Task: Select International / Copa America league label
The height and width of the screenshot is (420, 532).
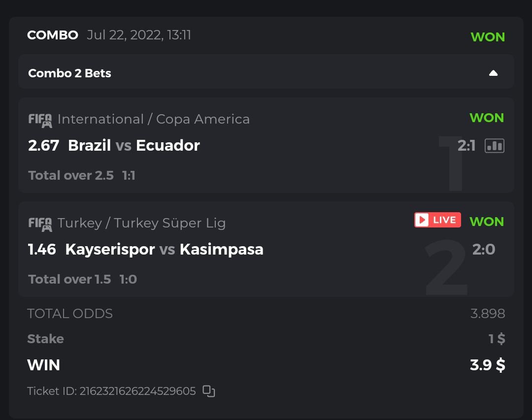Action: click(x=153, y=119)
